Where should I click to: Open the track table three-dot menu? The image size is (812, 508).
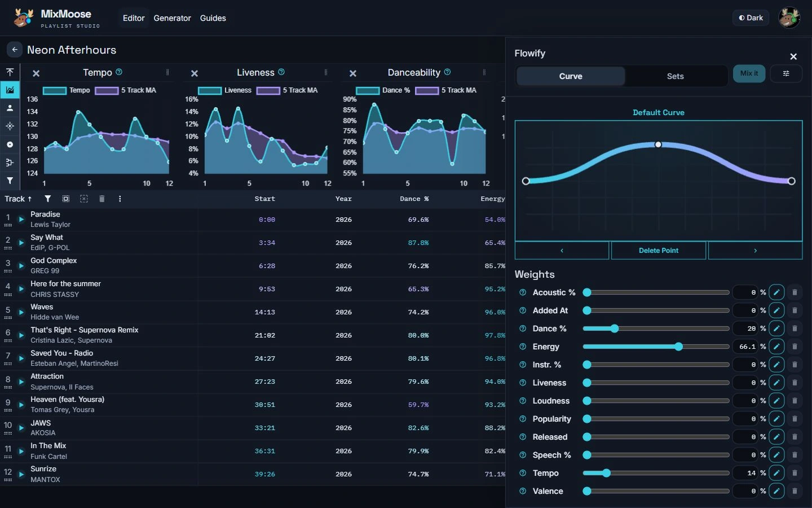click(120, 199)
